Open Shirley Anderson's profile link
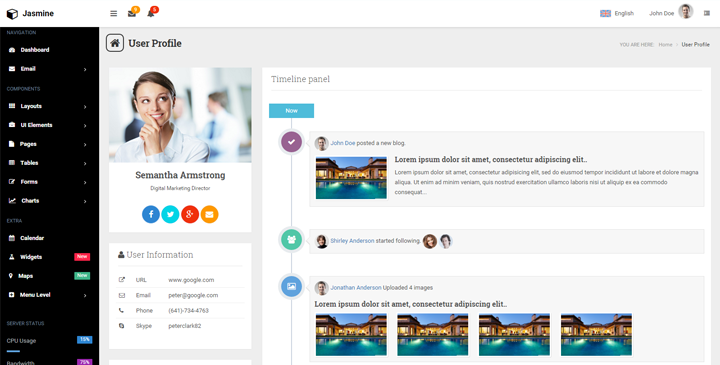The width and height of the screenshot is (720, 365). pyautogui.click(x=352, y=241)
